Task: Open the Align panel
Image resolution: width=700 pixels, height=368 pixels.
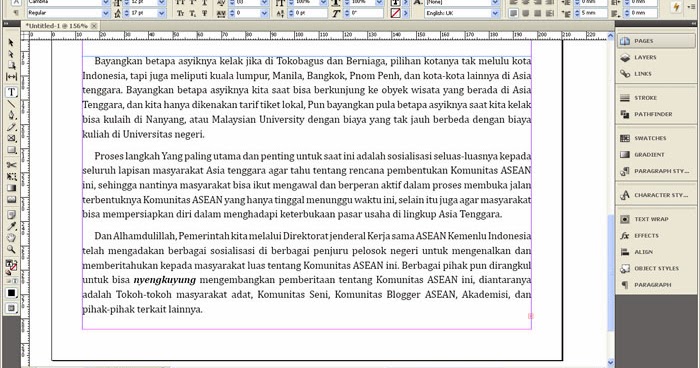Action: pos(656,252)
